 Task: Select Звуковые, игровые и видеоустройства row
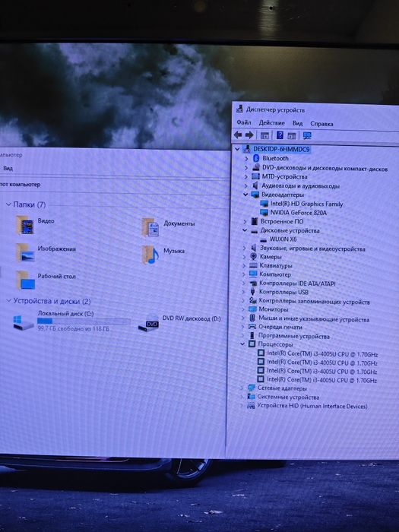[x=307, y=248]
